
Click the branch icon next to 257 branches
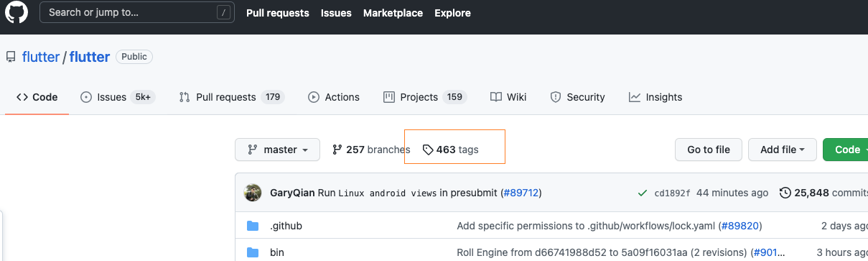[x=337, y=150]
